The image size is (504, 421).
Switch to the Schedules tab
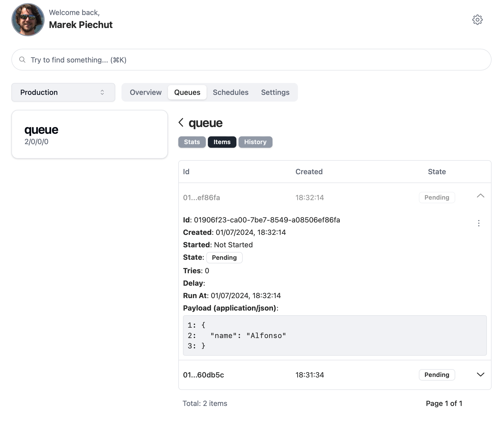pos(230,92)
